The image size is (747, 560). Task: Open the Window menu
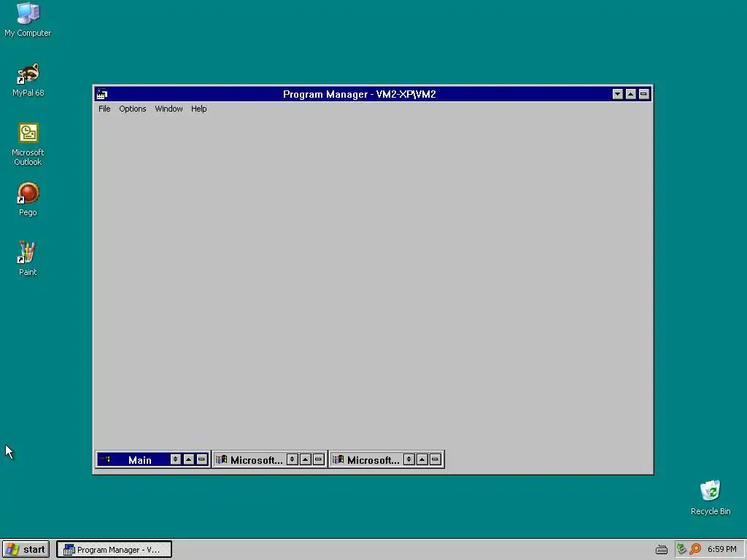tap(169, 109)
